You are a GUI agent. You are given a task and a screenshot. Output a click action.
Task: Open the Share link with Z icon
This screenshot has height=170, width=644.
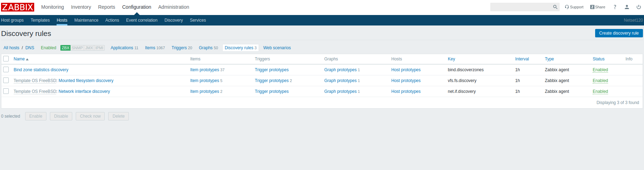[x=598, y=7]
